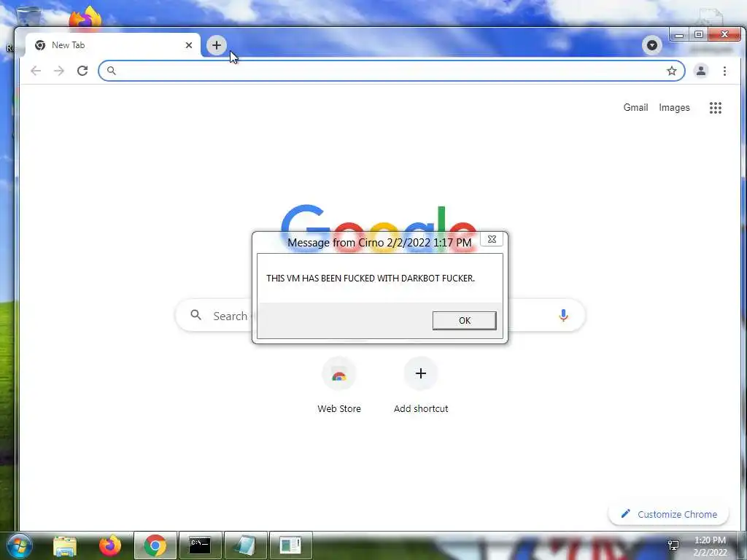Open the Chrome profile avatar menu

pos(701,71)
